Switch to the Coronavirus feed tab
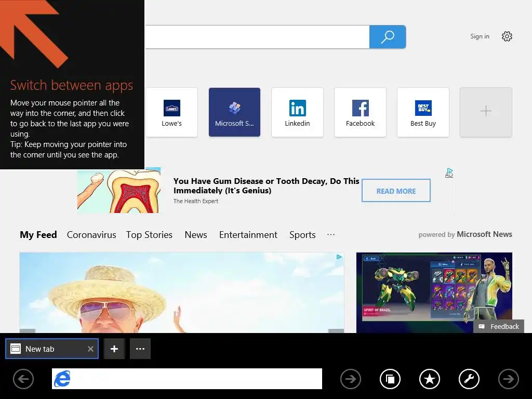Image resolution: width=532 pixels, height=399 pixels. point(91,234)
